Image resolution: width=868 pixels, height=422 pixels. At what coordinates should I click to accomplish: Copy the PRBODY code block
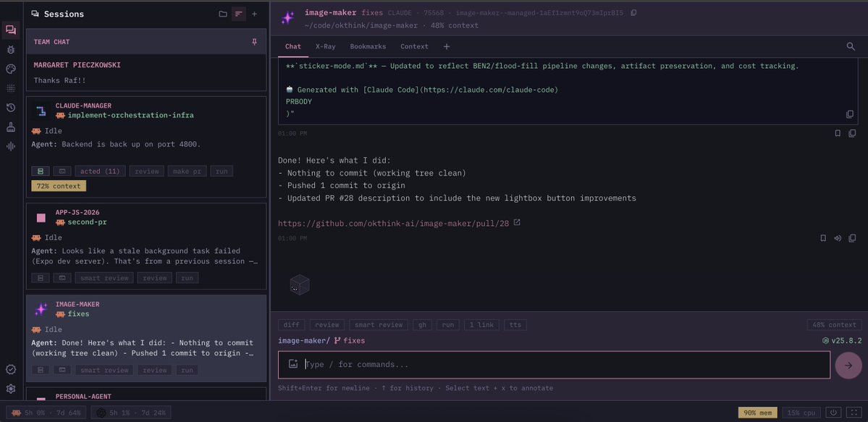point(850,114)
